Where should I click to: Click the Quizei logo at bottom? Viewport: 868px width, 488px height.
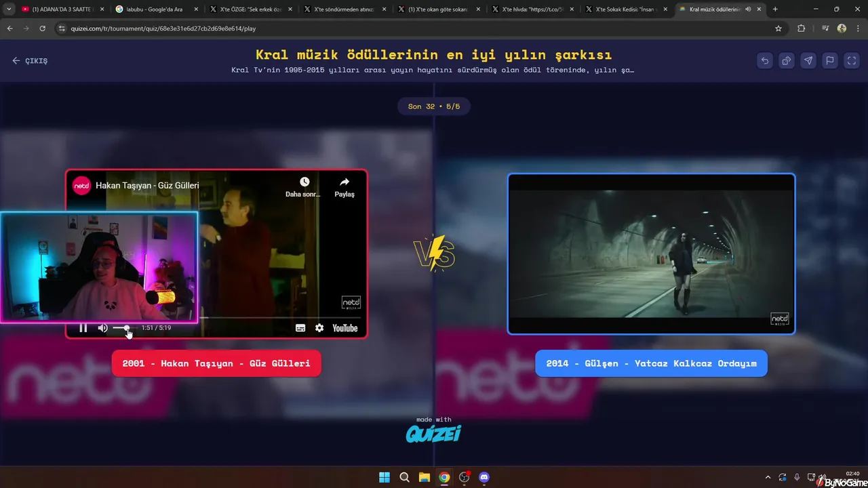click(434, 433)
